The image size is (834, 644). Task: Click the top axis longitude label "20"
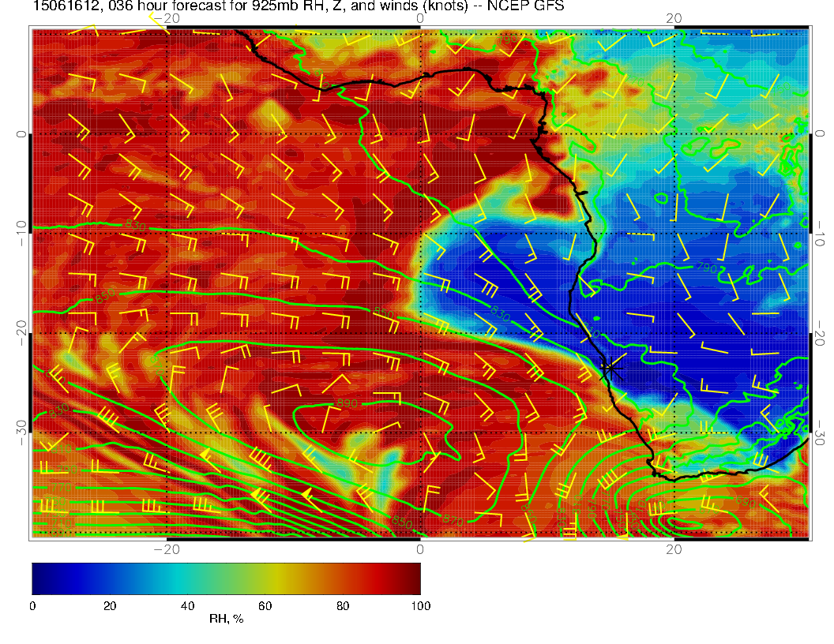click(x=674, y=18)
